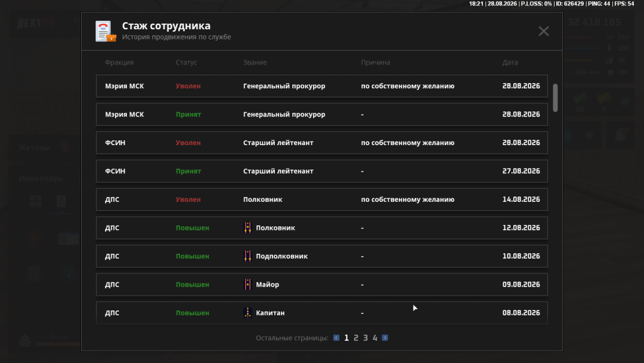Click the Дата column header
Image resolution: width=644 pixels, height=363 pixels.
510,63
